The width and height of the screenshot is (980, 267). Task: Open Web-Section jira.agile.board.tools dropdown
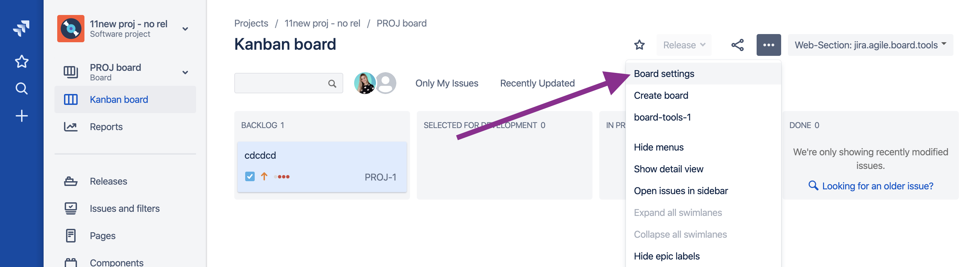pyautogui.click(x=870, y=45)
